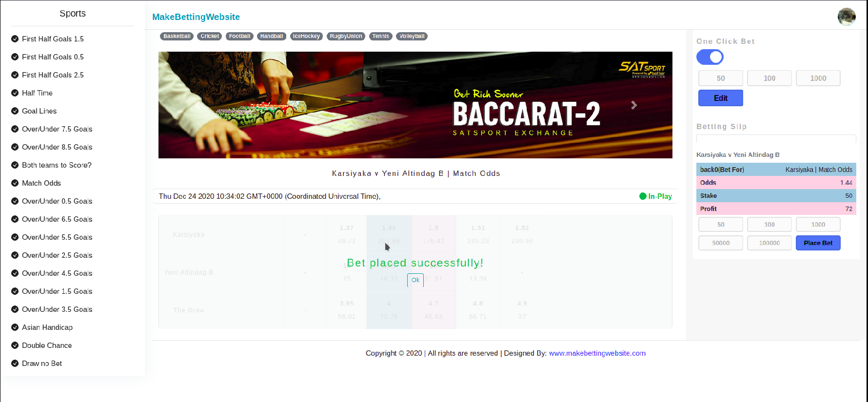Choose the 1000 stake under One Click Bet
This screenshot has height=402, width=868.
click(x=818, y=78)
